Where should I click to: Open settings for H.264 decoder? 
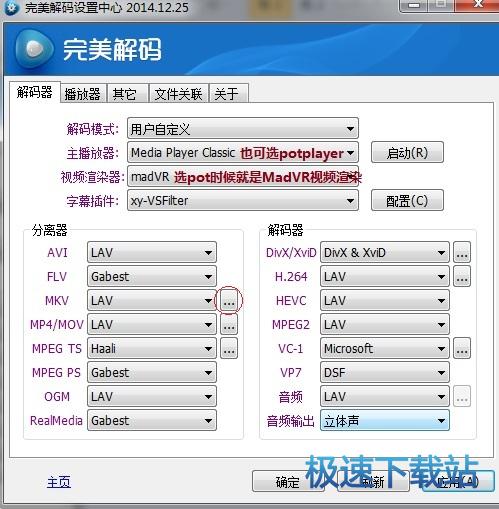tap(462, 277)
